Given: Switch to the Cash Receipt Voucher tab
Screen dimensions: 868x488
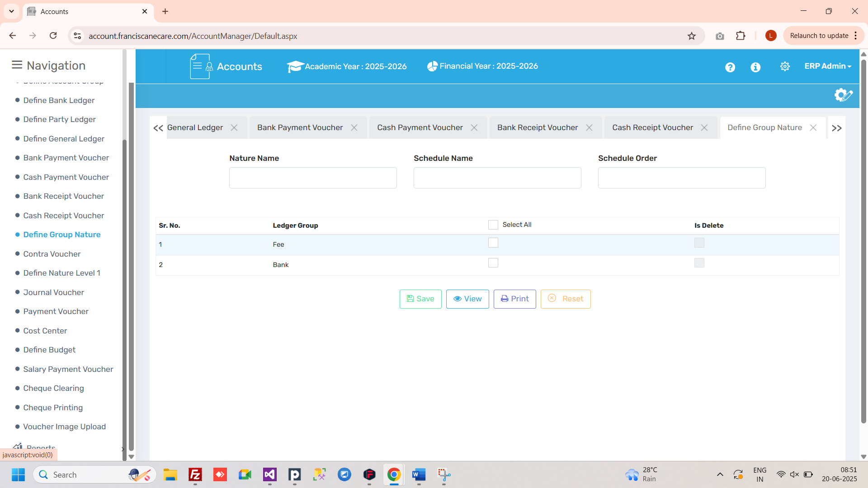Looking at the screenshot, I should coord(652,128).
